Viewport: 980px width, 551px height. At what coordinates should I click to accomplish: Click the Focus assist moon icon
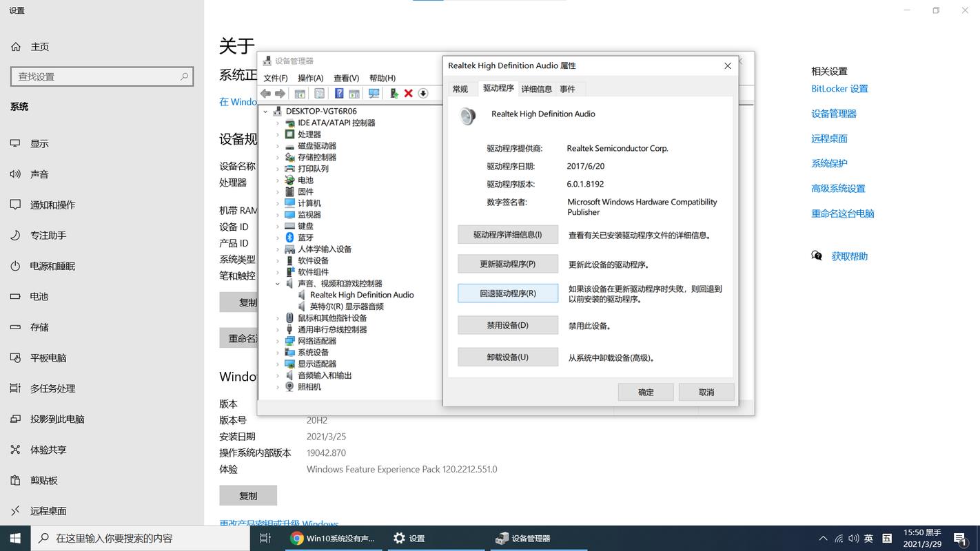15,236
